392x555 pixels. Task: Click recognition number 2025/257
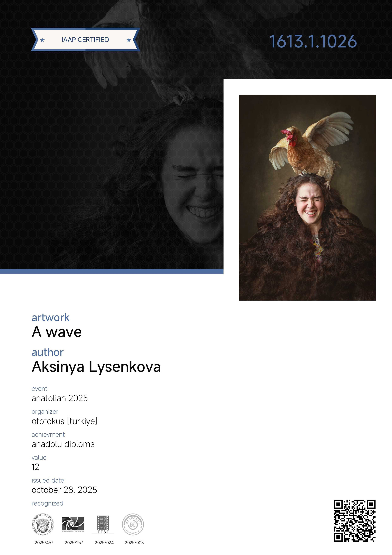[x=74, y=543]
